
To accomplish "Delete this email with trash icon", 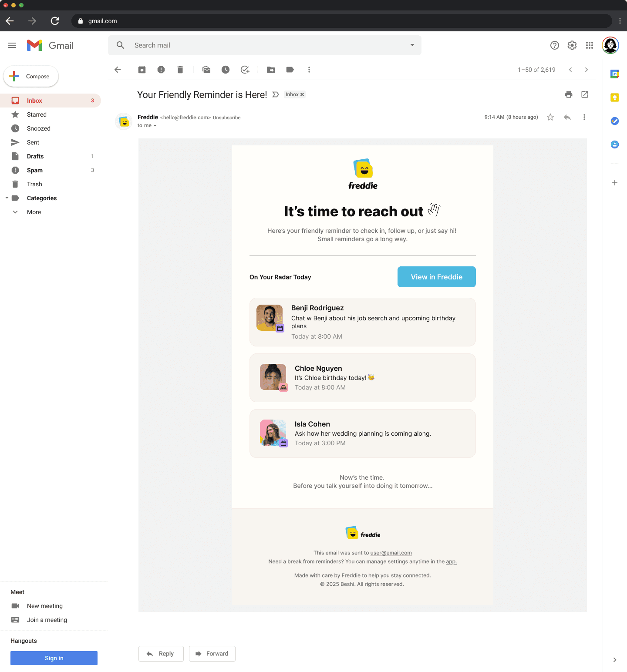I will click(180, 70).
